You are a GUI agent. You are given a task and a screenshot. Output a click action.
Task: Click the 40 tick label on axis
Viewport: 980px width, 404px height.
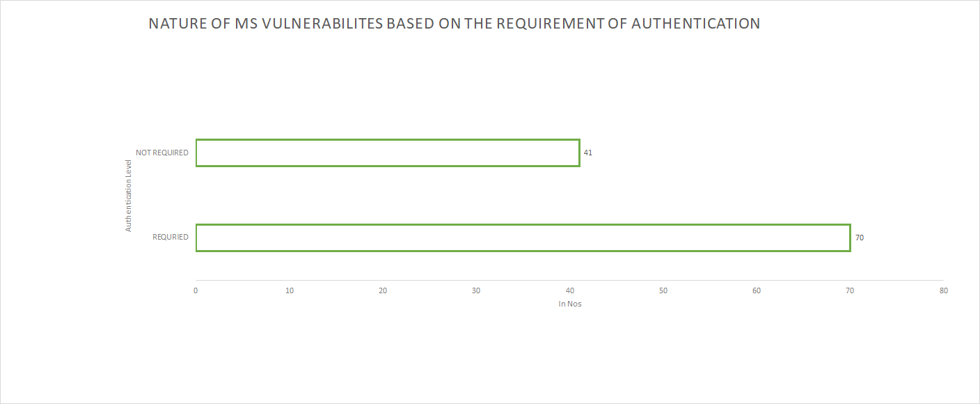(570, 290)
